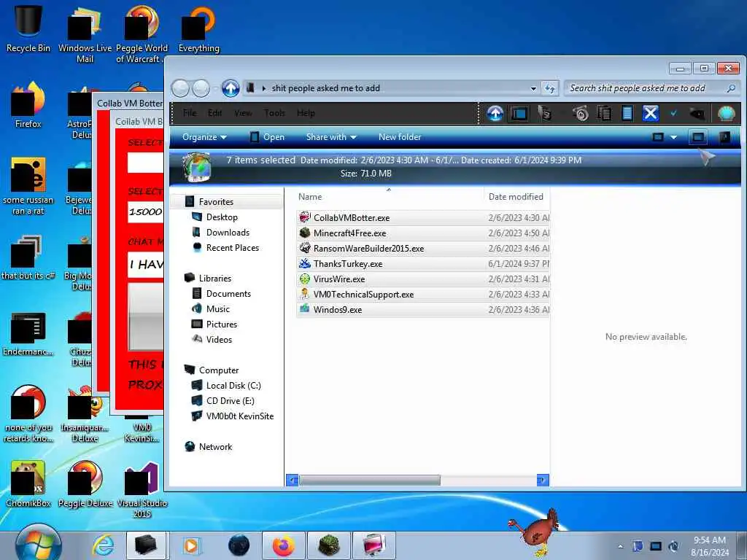Open Videos library
The width and height of the screenshot is (747, 560).
(x=219, y=340)
